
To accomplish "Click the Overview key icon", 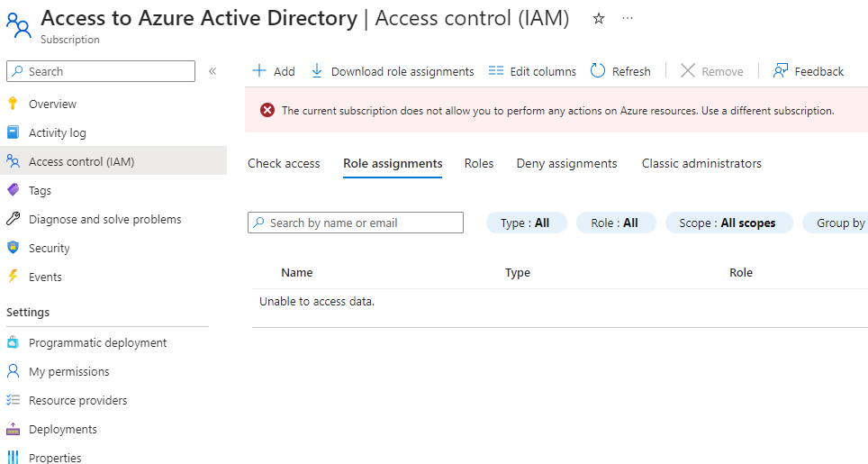I will coord(13,104).
